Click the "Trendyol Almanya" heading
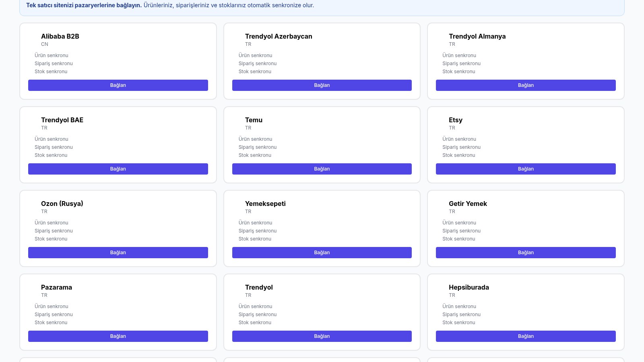The width and height of the screenshot is (644, 362). click(477, 36)
